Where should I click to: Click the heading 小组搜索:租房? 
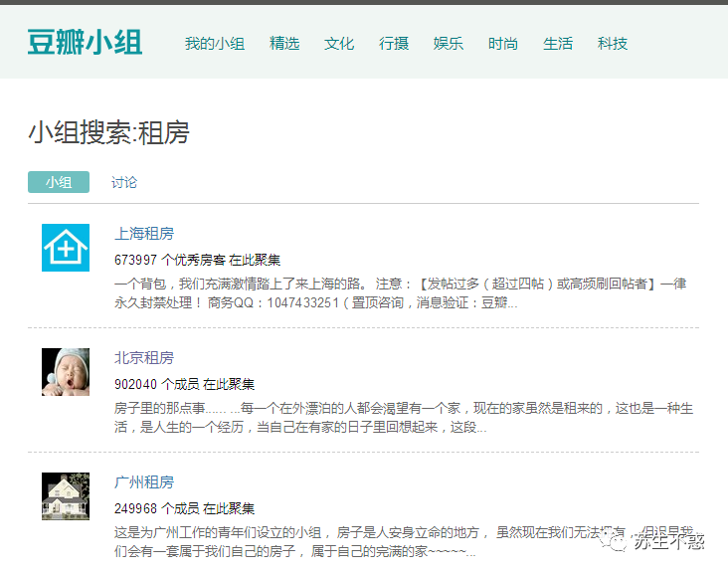tap(109, 132)
